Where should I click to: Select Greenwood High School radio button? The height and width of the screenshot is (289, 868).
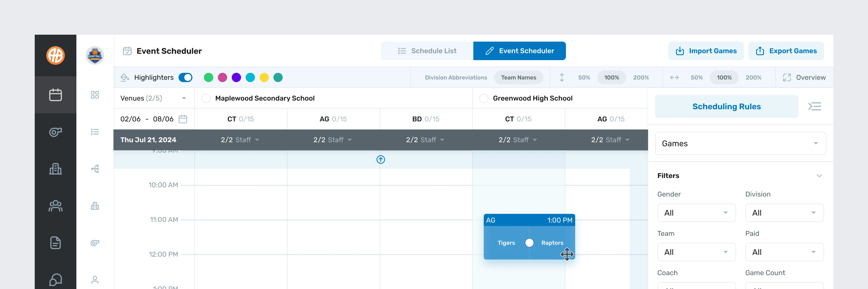pos(483,98)
